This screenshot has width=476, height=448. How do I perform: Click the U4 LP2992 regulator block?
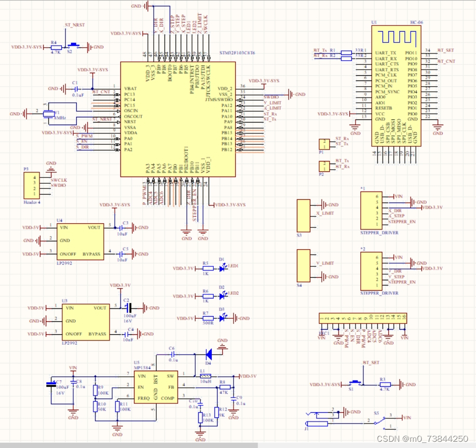80,241
